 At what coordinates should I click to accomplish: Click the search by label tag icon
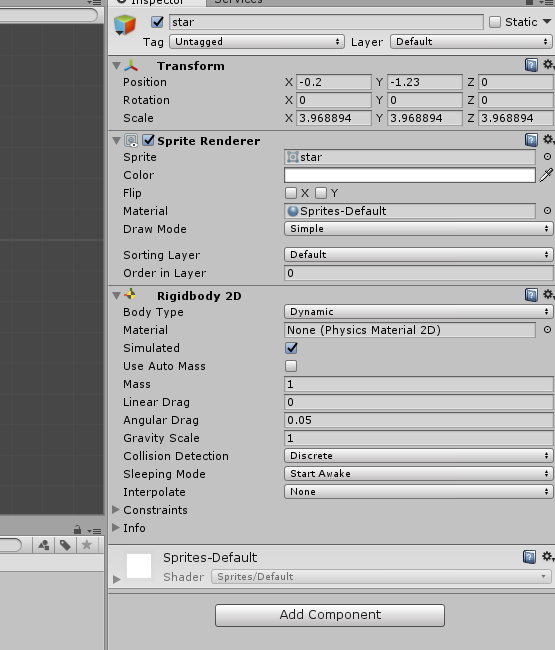[x=65, y=545]
